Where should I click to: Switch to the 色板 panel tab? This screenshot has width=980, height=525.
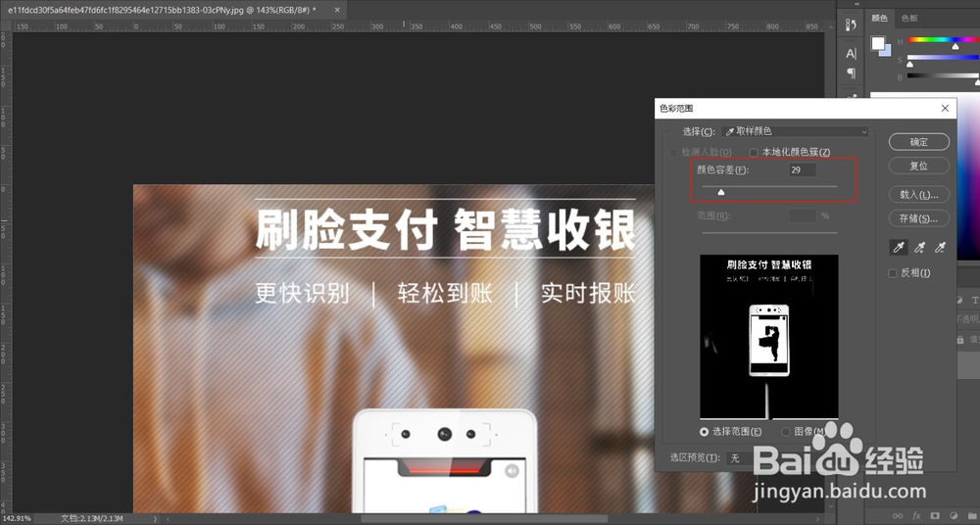pos(909,19)
